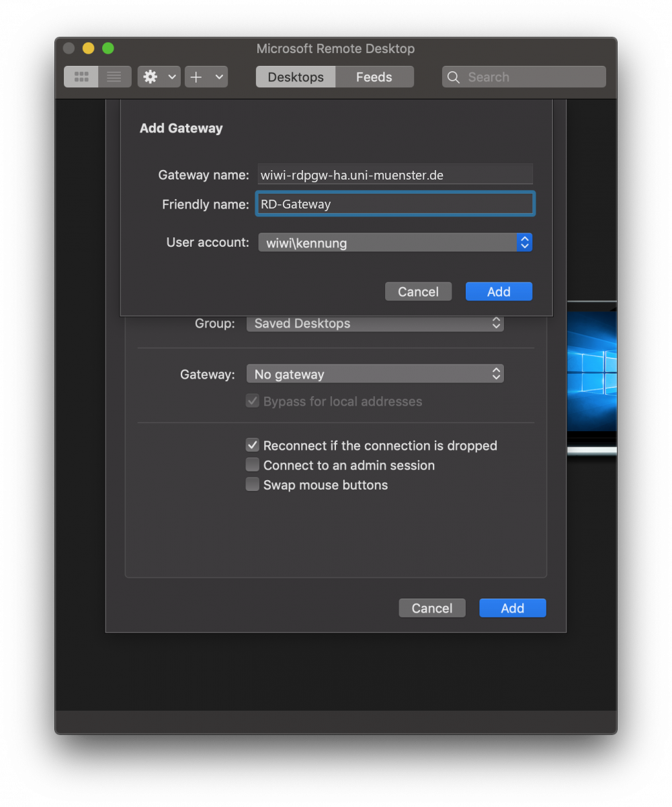Open the Gateway No gateway dropdown
Screen dimensions: 672x807
tap(375, 374)
